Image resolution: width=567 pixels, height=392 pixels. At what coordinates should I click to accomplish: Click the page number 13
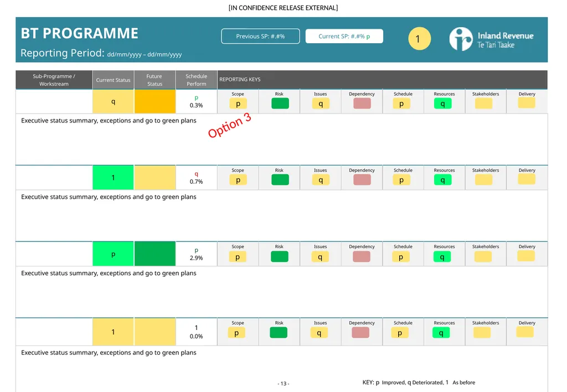pyautogui.click(x=283, y=384)
